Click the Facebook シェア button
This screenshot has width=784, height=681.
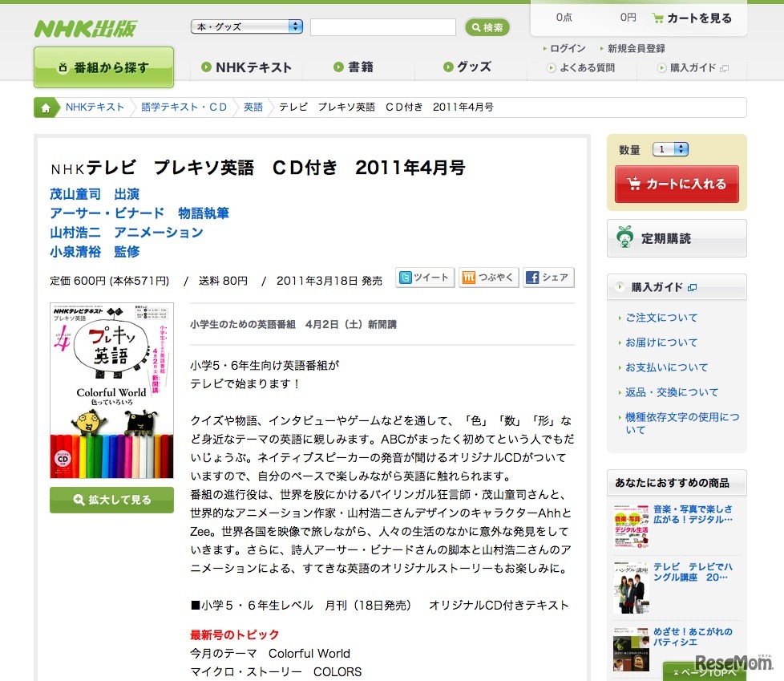548,278
